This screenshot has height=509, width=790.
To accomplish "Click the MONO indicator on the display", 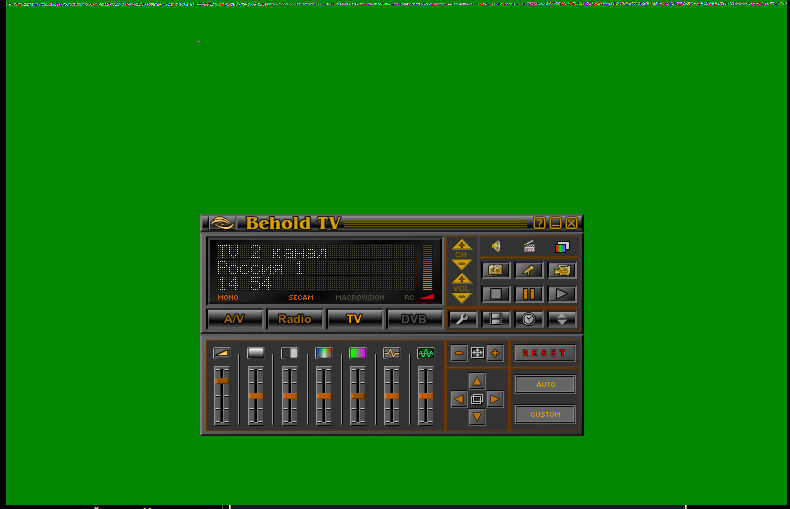I will (x=228, y=298).
